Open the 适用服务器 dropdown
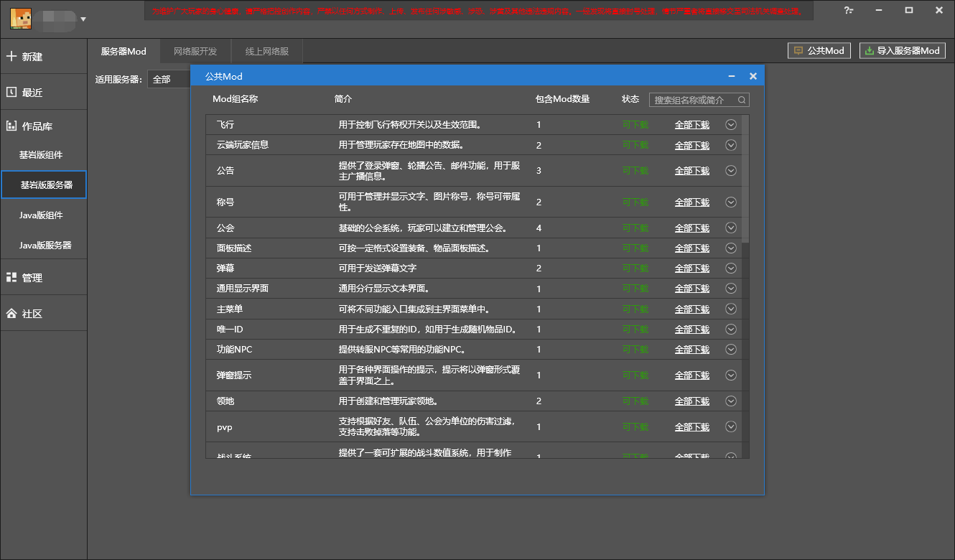 point(169,79)
